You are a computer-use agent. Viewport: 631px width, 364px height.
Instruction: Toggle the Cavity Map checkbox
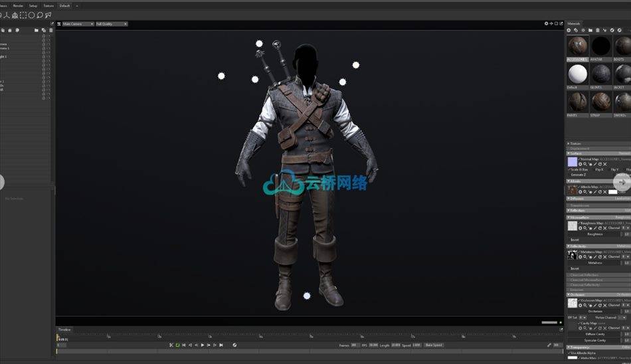579,323
